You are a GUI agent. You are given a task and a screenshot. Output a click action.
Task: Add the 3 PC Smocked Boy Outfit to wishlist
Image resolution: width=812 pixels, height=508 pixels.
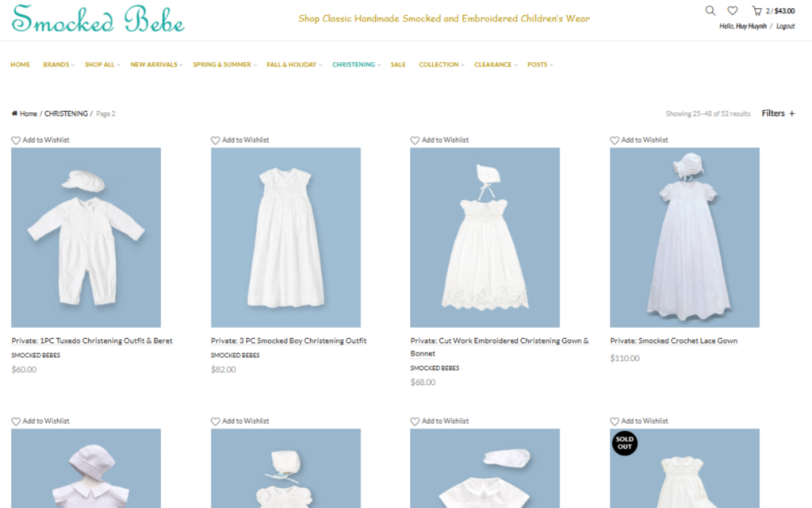point(239,140)
